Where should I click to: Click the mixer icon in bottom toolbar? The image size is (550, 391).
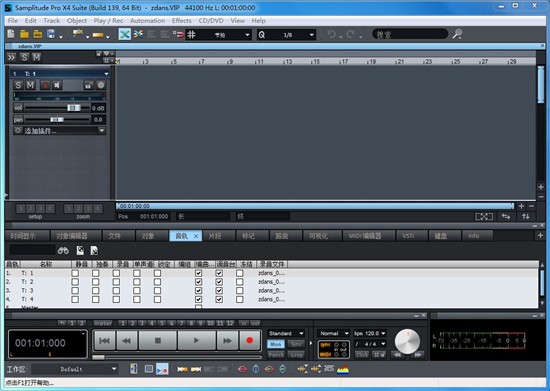pyautogui.click(x=134, y=369)
